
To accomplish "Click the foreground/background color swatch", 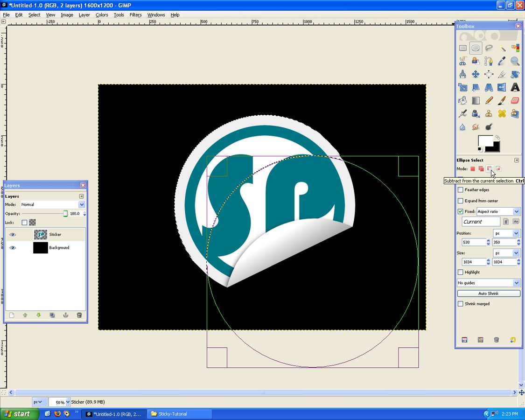I will tap(489, 144).
